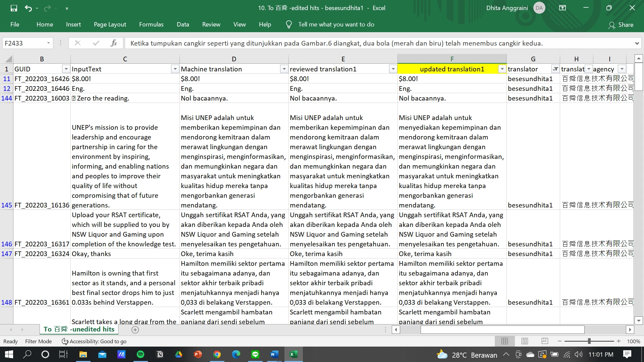Add a new sheet with plus icon
This screenshot has width=644, height=362.
coord(135,330)
